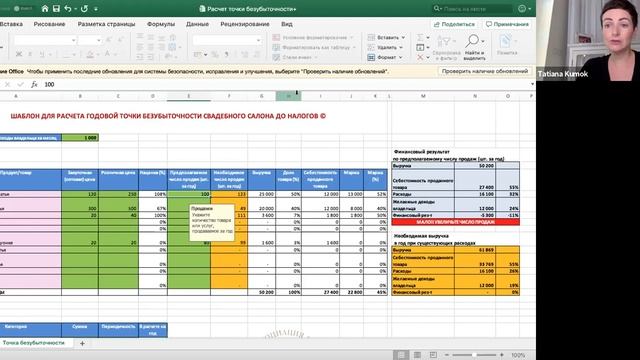Open the Вставка ribbon tab
The width and height of the screenshot is (640, 360).
(x=11, y=24)
